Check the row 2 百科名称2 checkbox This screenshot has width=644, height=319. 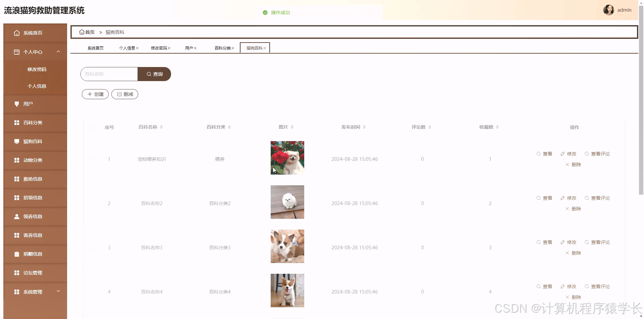click(93, 203)
